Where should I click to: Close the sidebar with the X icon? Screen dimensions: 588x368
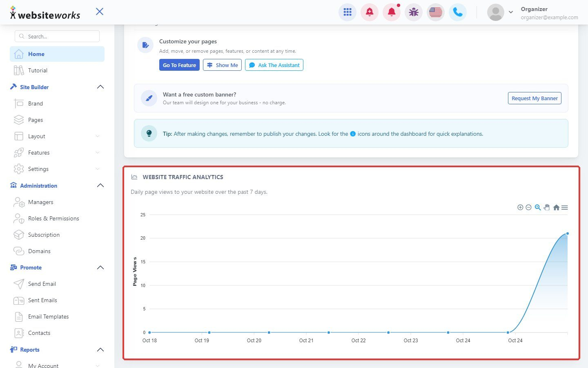coord(100,11)
